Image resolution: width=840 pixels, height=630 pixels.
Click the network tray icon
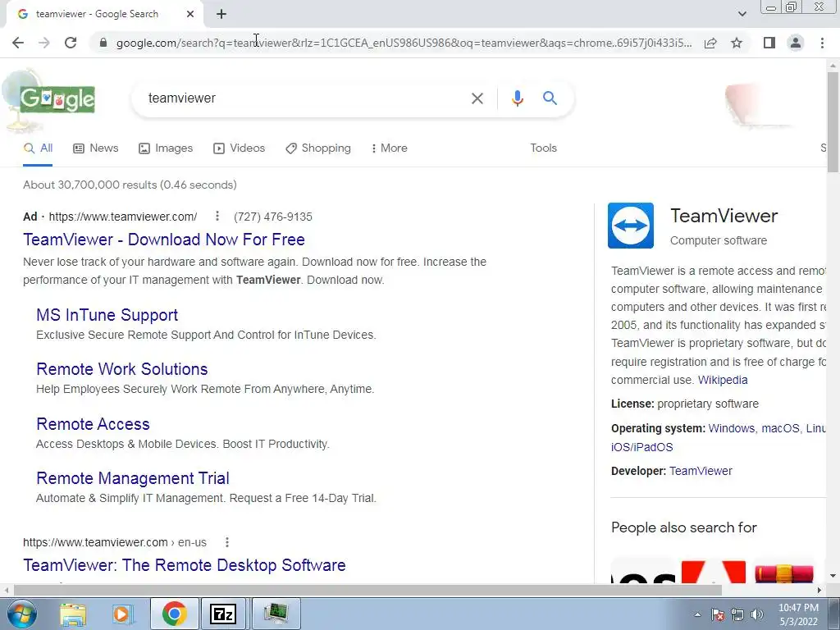pyautogui.click(x=737, y=615)
